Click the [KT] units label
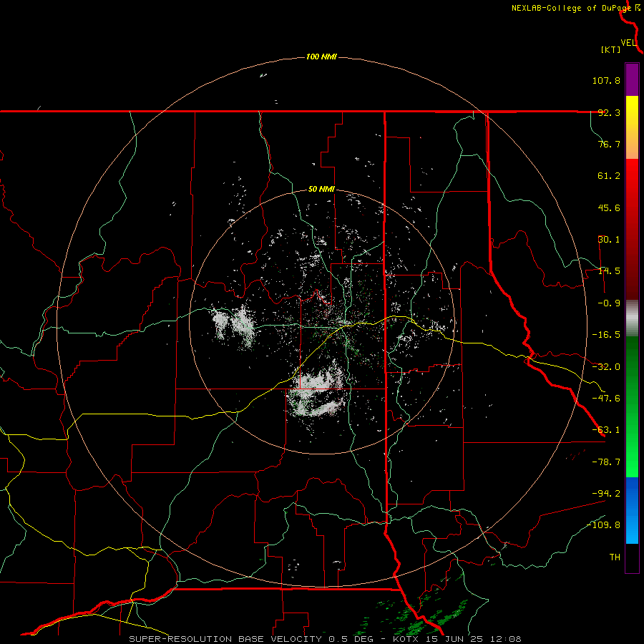 coord(611,49)
